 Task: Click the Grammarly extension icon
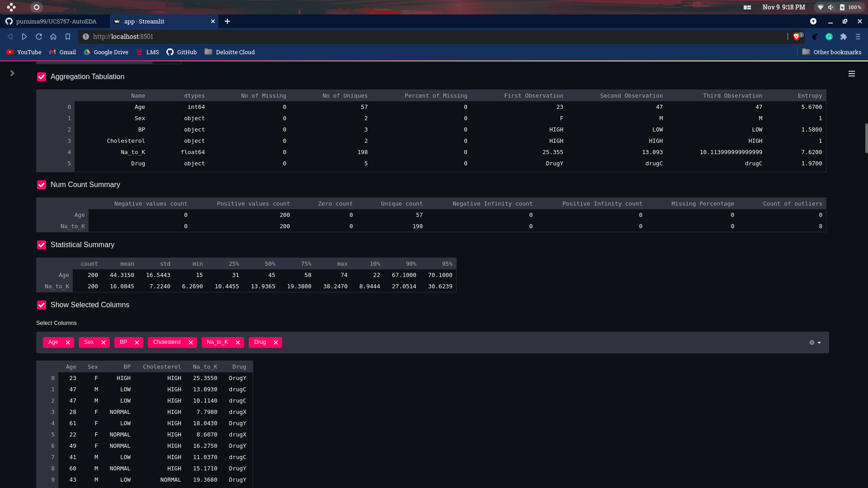click(829, 37)
